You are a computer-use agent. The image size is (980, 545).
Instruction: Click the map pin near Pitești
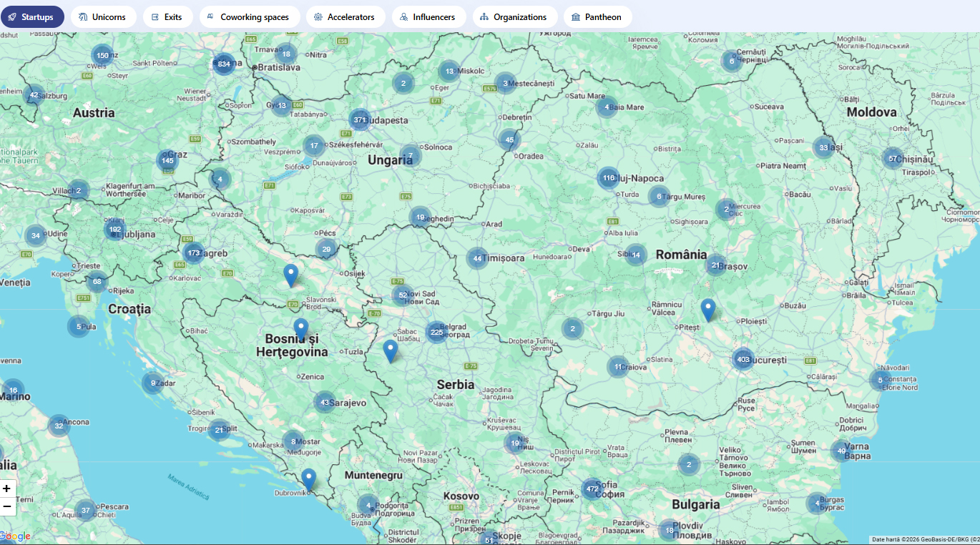tap(707, 309)
